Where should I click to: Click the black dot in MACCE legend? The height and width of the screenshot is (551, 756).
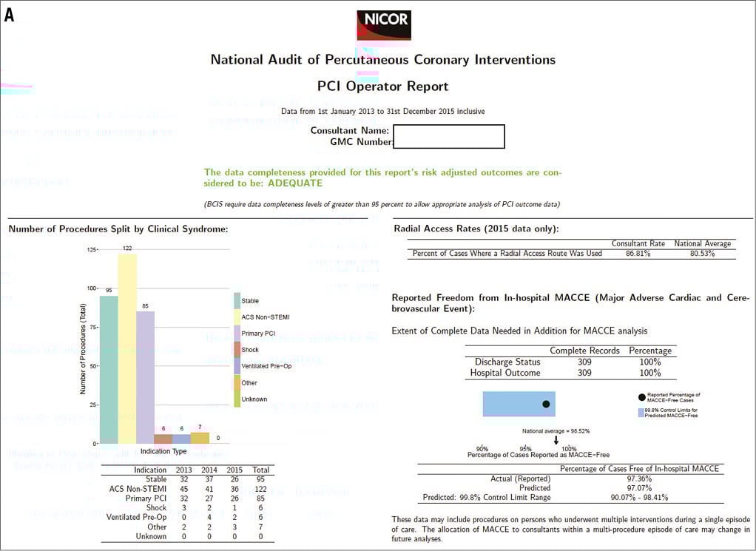641,397
